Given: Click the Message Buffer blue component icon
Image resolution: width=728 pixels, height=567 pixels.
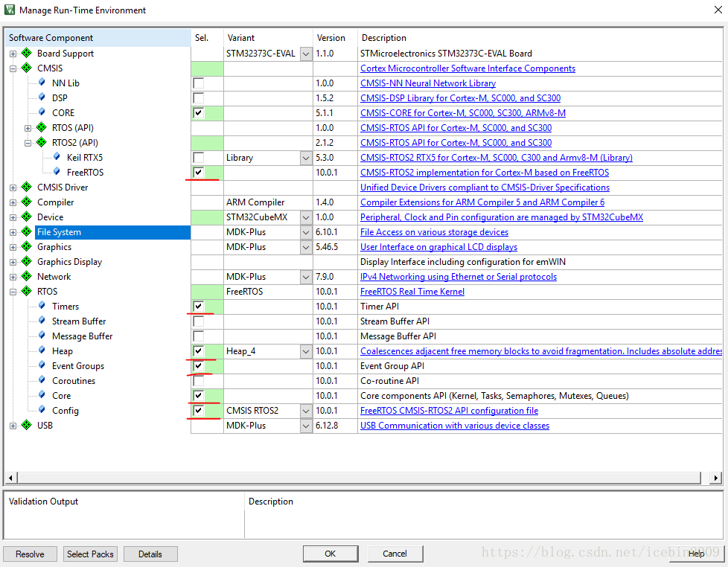Looking at the screenshot, I should (42, 336).
